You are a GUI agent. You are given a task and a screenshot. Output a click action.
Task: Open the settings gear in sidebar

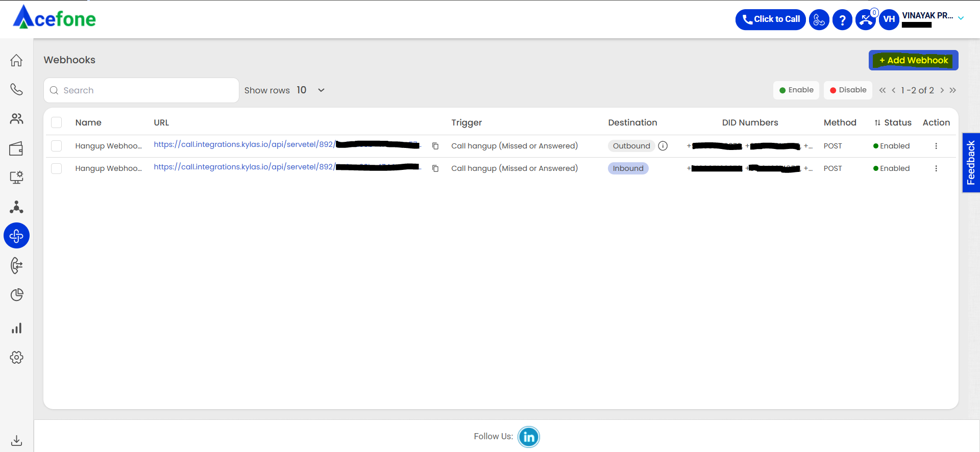coord(16,358)
